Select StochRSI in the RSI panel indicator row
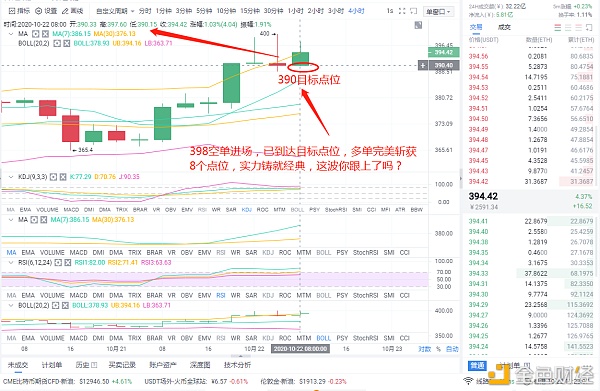This screenshot has width=600, height=391. pos(365,295)
